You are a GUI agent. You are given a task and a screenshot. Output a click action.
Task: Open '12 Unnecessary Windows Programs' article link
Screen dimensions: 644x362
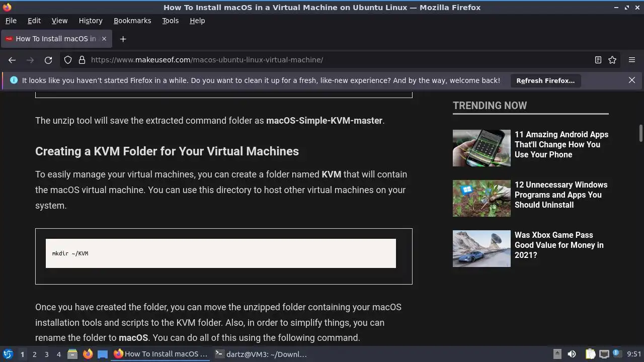[561, 195]
